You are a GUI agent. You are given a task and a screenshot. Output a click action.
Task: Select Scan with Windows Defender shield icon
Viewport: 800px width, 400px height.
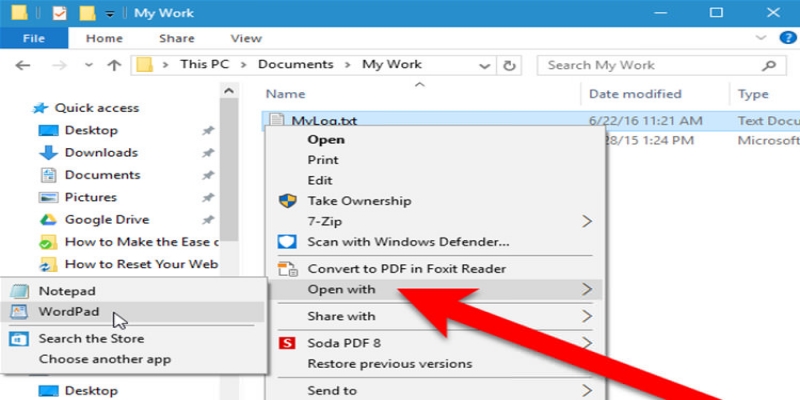288,242
